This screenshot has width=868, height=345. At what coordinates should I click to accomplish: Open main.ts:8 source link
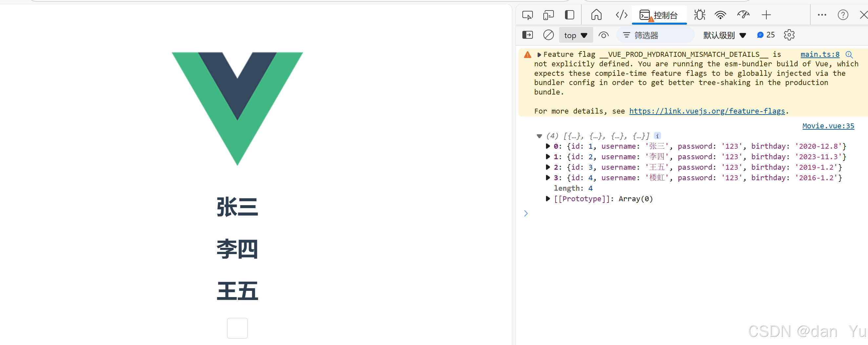[820, 54]
